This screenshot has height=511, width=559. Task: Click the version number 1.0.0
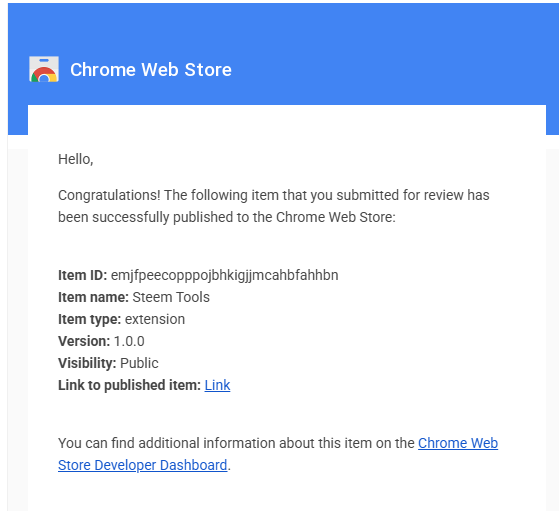click(x=129, y=341)
